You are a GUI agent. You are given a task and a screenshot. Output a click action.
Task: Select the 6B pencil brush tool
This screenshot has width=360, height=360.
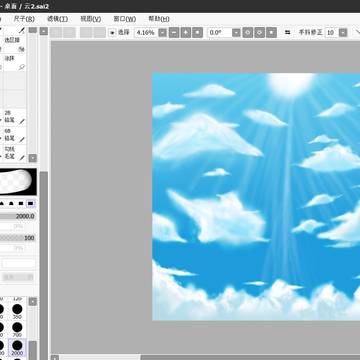coord(13,135)
